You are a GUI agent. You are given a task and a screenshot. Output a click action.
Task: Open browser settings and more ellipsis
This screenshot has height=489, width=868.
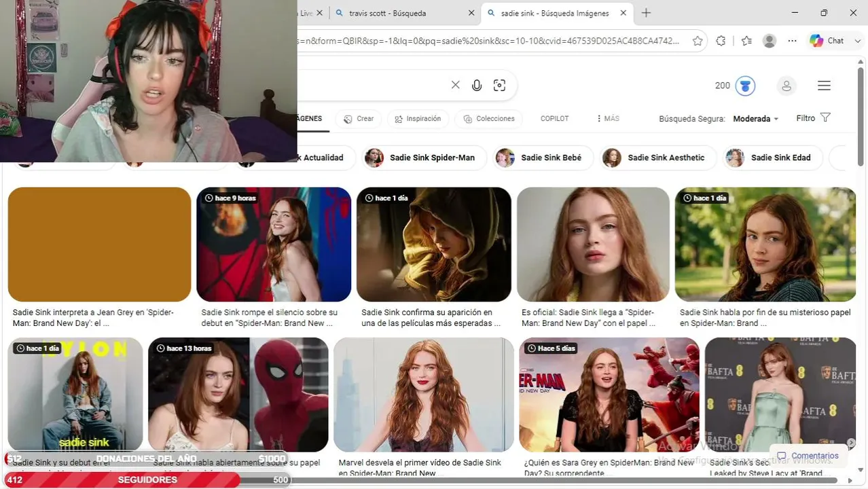793,41
